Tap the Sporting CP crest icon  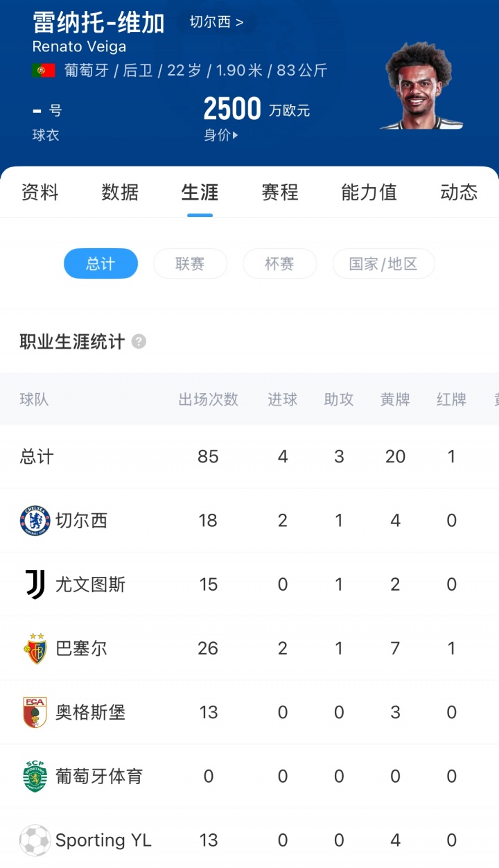tap(35, 776)
